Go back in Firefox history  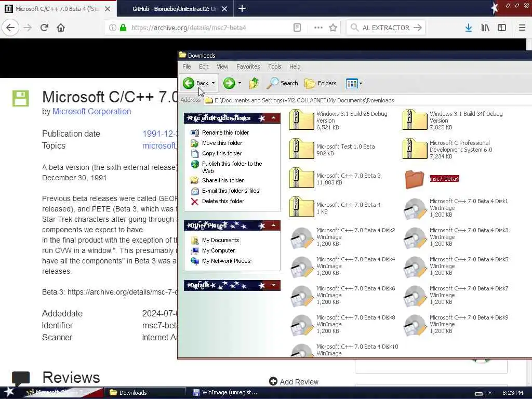coord(10,28)
